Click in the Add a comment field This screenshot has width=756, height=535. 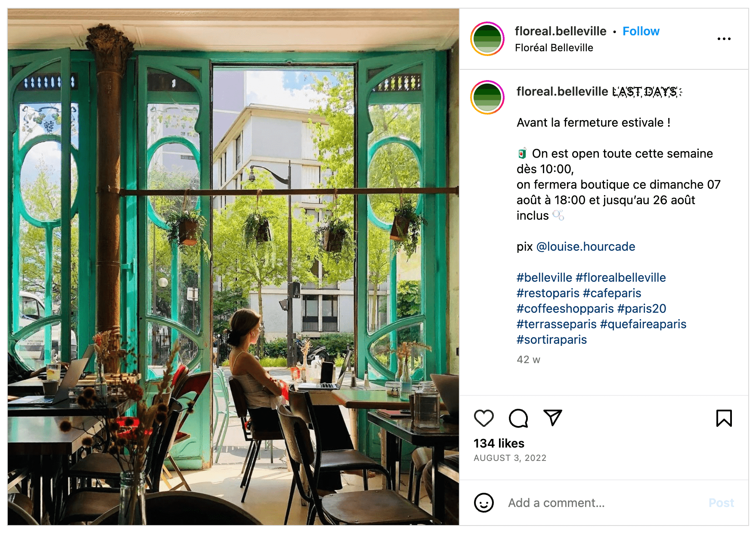pyautogui.click(x=603, y=503)
